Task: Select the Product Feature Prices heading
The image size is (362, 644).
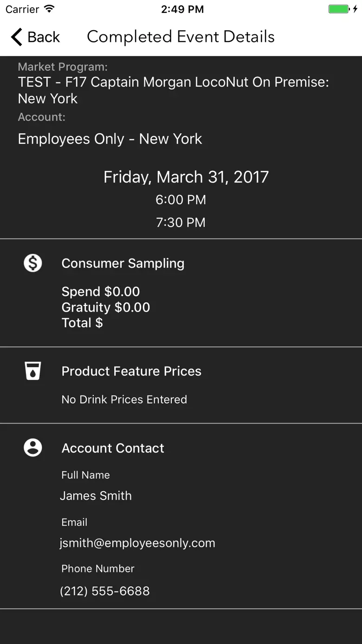Action: click(131, 371)
